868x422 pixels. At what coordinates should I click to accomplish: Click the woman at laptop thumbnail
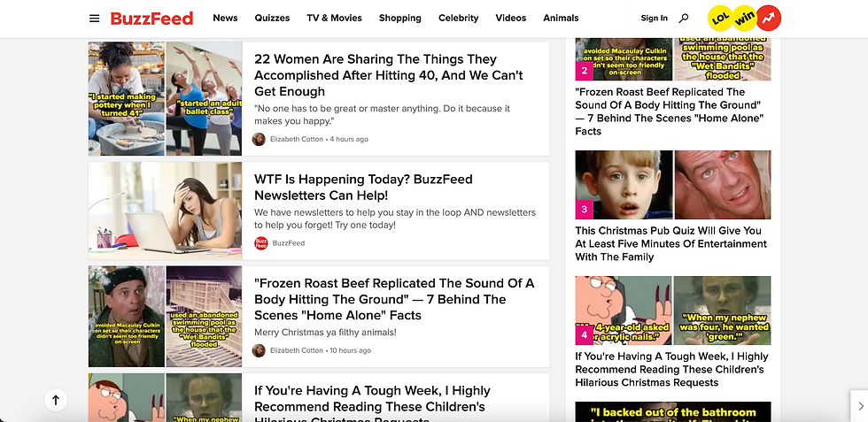[165, 211]
